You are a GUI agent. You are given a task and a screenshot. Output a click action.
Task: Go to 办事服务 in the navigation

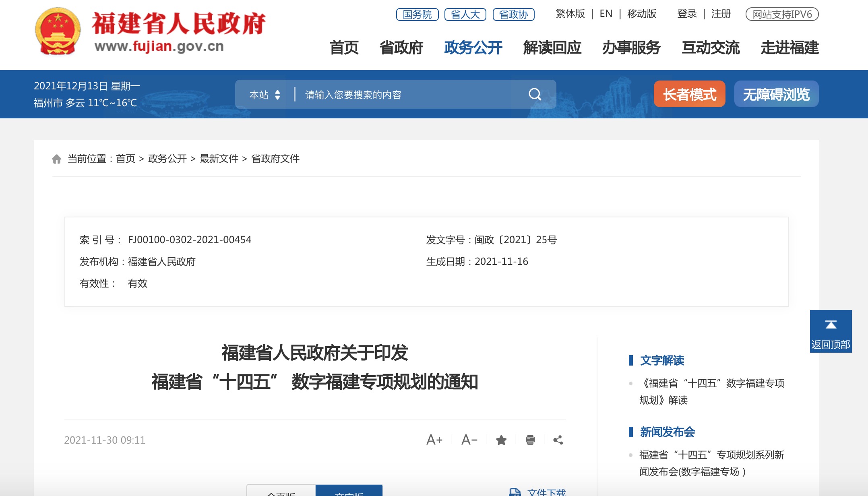click(x=631, y=48)
